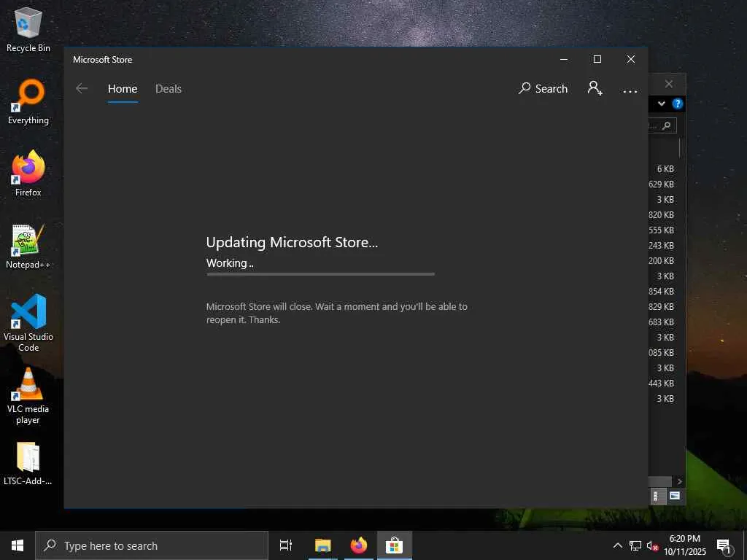Click the Microsoft Store taskbar icon
Viewport: 747px width, 560px height.
click(395, 545)
